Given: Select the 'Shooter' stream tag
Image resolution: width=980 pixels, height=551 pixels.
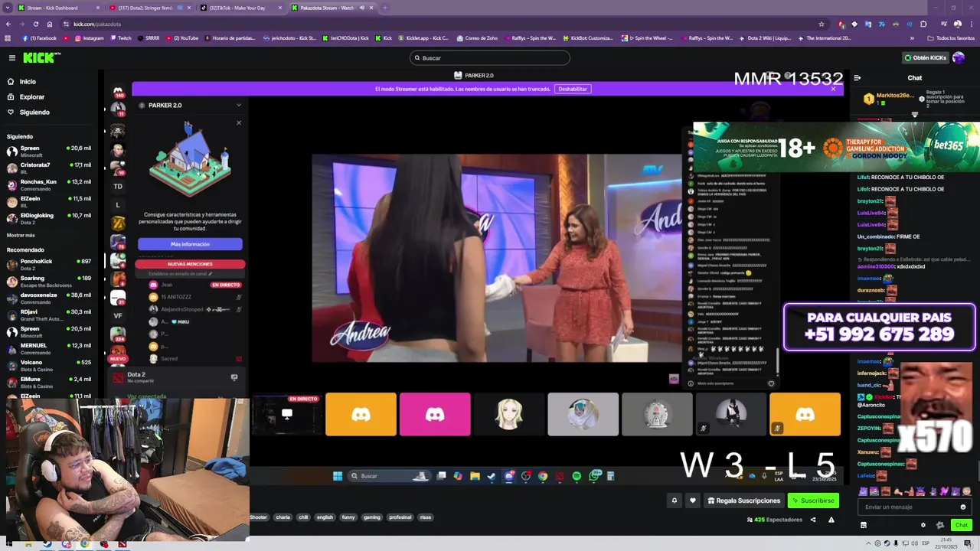Looking at the screenshot, I should [259, 517].
